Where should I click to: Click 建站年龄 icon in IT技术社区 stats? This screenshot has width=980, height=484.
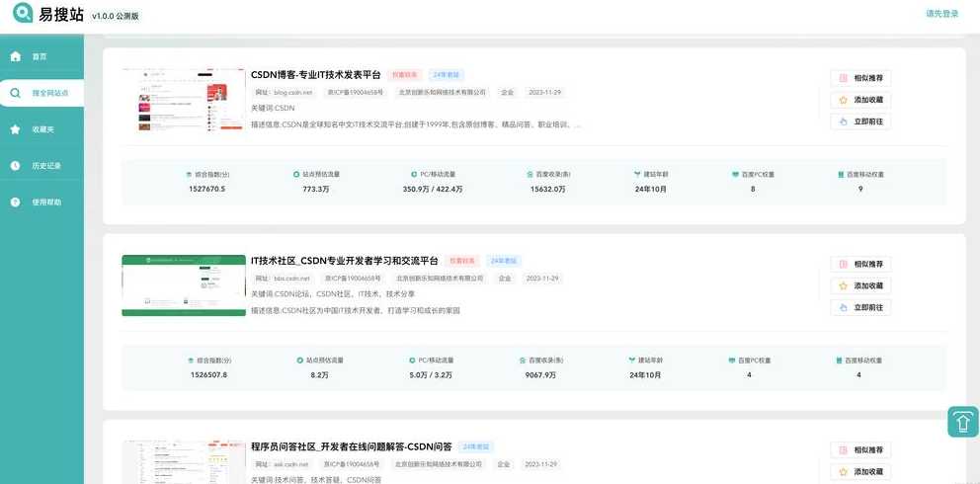[632, 361]
